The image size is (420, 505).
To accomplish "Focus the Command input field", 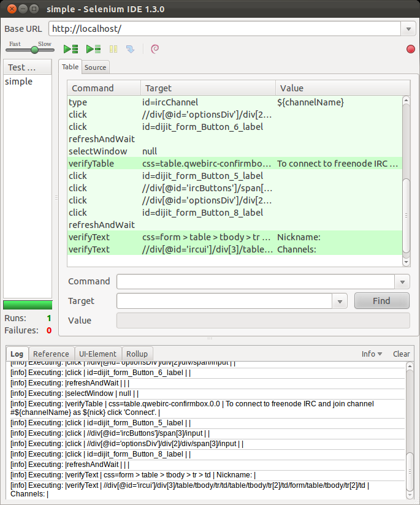I will 256,282.
